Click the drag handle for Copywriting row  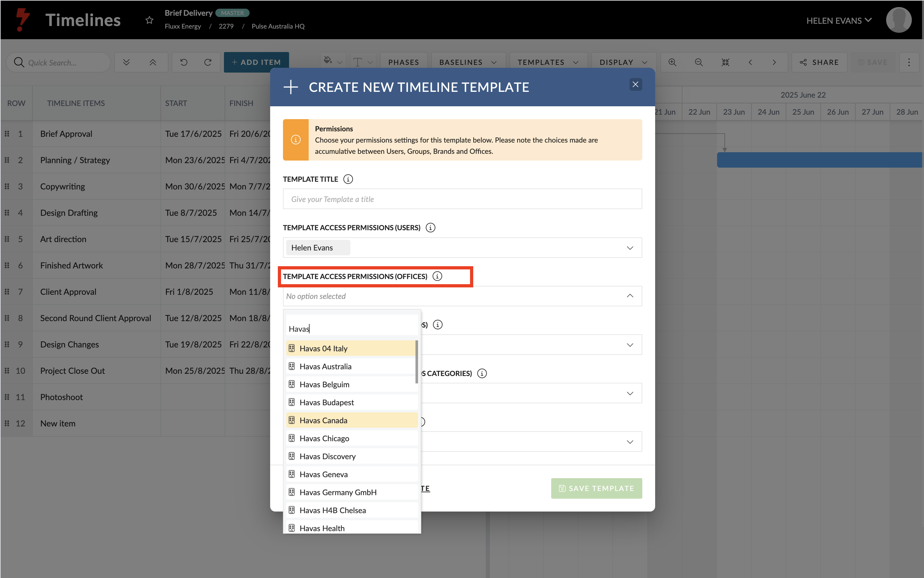[x=7, y=186]
